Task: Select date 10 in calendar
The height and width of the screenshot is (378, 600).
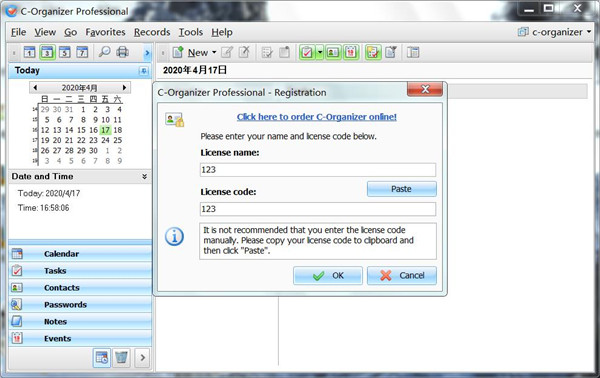Action: (x=106, y=120)
